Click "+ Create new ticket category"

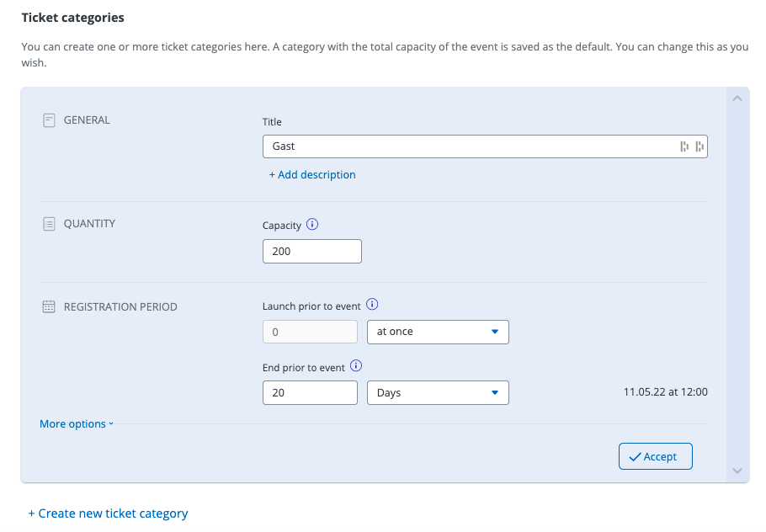[x=108, y=513]
